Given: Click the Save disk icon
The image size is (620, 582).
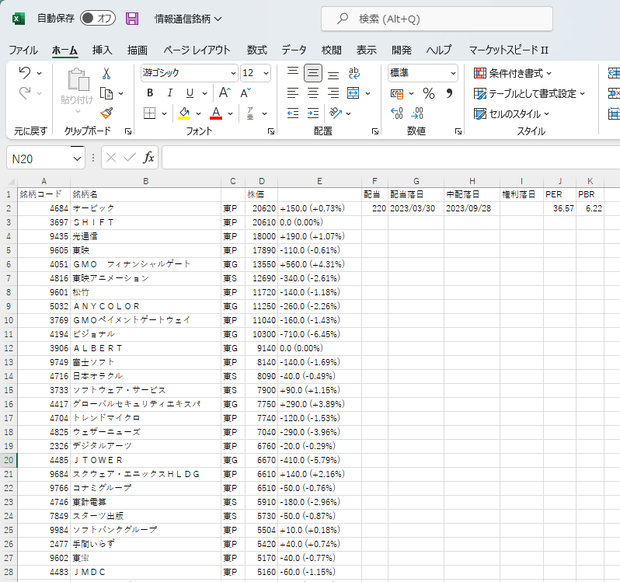Looking at the screenshot, I should click(x=132, y=19).
